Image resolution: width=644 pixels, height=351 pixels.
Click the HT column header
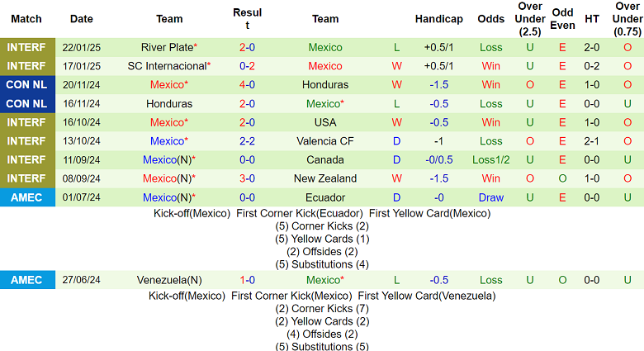click(x=592, y=19)
